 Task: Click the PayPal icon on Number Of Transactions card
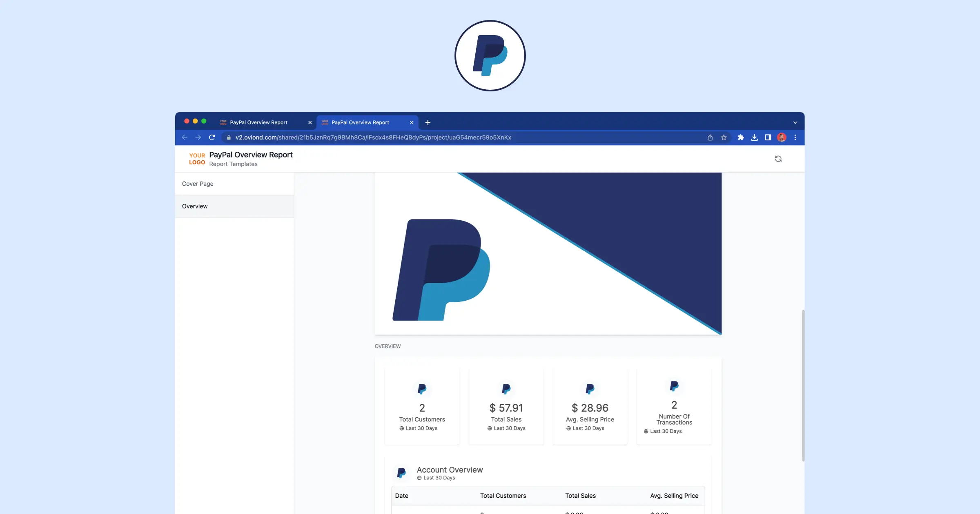pos(674,386)
